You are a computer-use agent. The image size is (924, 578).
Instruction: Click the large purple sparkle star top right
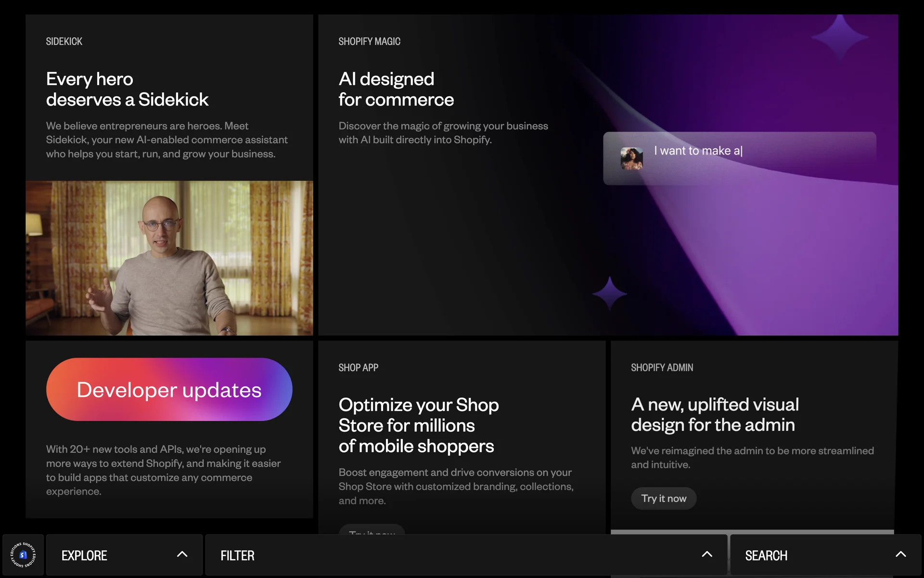click(x=839, y=37)
